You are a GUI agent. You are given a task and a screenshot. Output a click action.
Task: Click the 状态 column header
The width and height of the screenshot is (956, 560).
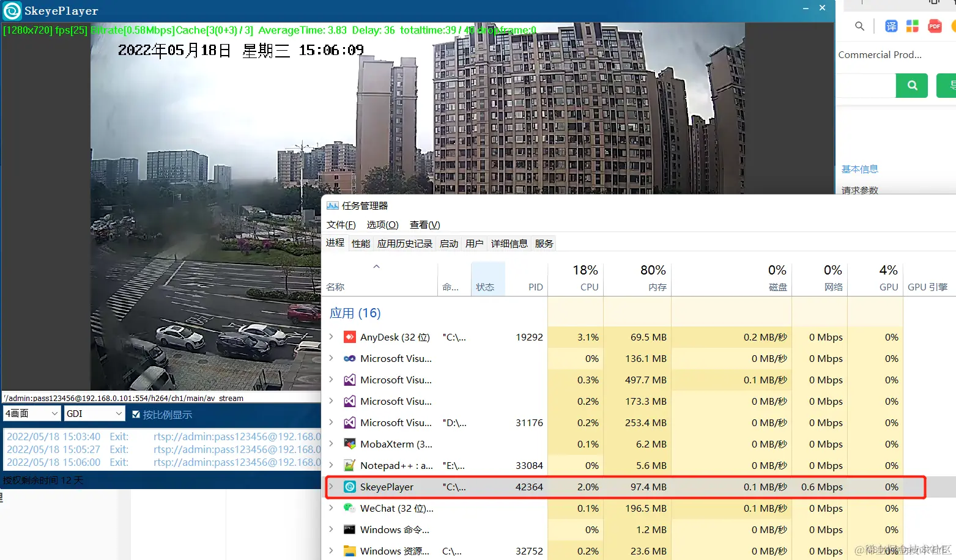488,278
